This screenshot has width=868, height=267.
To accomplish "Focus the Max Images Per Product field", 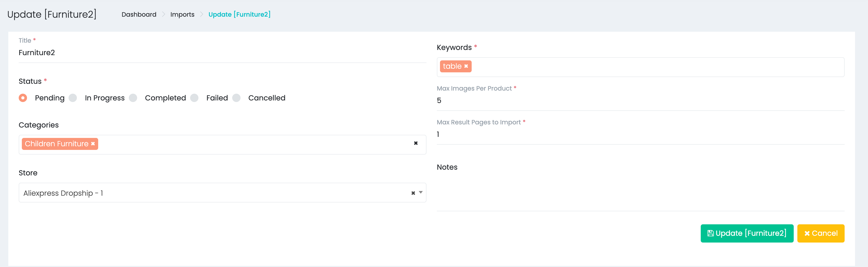I will pyautogui.click(x=640, y=101).
